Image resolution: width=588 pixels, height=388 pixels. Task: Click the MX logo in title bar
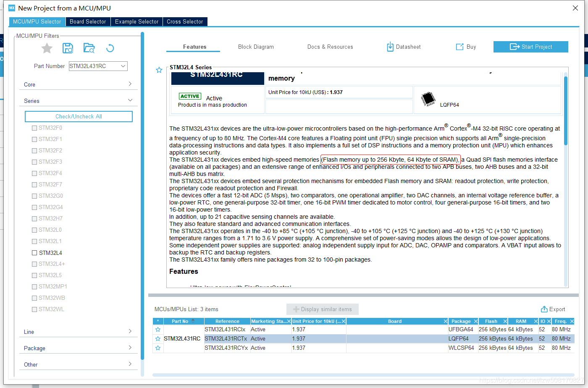12,8
